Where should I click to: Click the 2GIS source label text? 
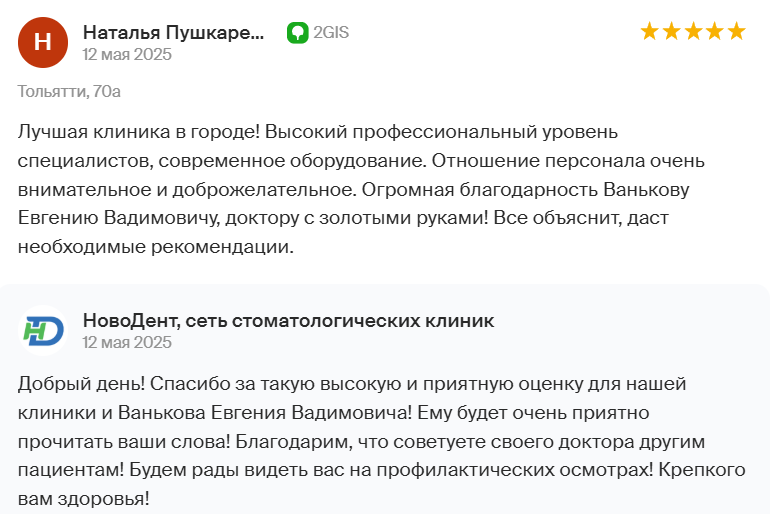(331, 32)
